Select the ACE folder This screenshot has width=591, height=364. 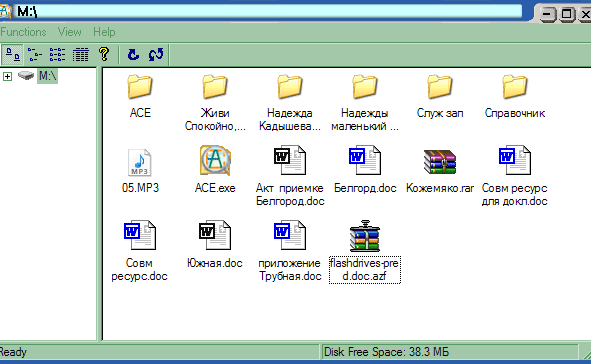point(140,97)
